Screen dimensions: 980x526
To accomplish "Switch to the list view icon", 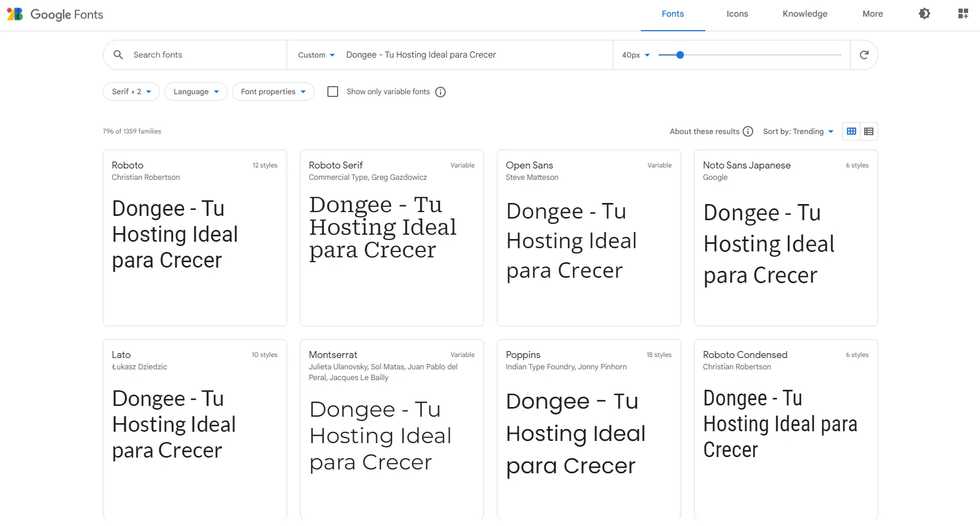I will click(869, 131).
